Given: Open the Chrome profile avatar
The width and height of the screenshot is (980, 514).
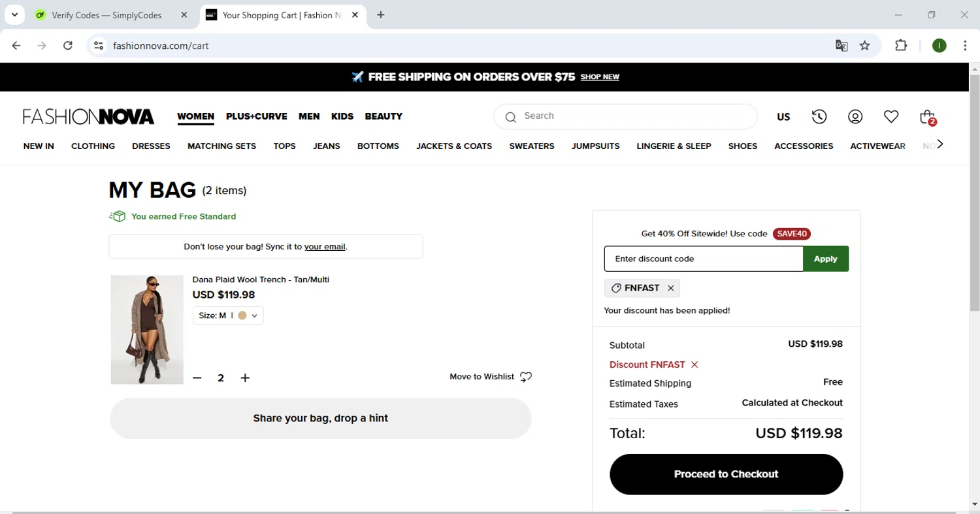Looking at the screenshot, I should tap(939, 46).
